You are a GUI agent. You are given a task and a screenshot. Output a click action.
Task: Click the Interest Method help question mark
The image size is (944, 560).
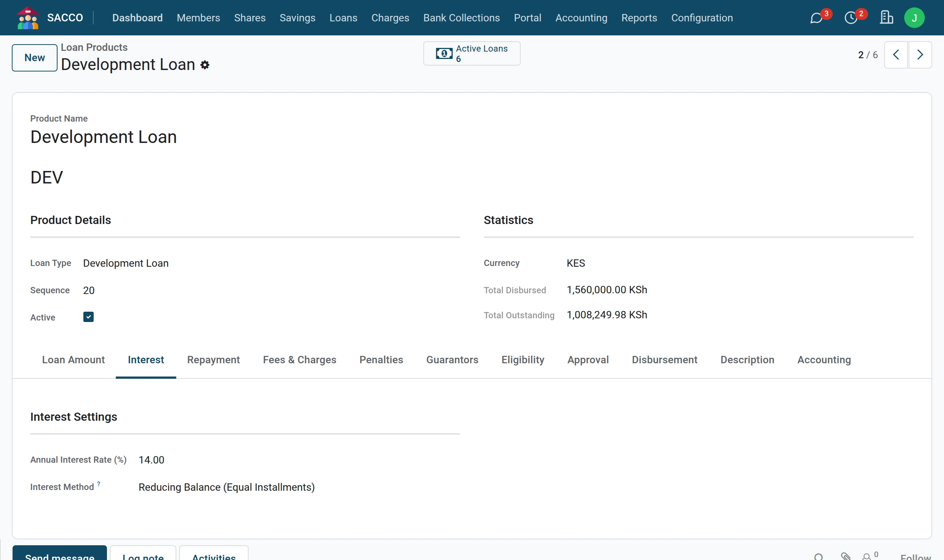(x=98, y=483)
